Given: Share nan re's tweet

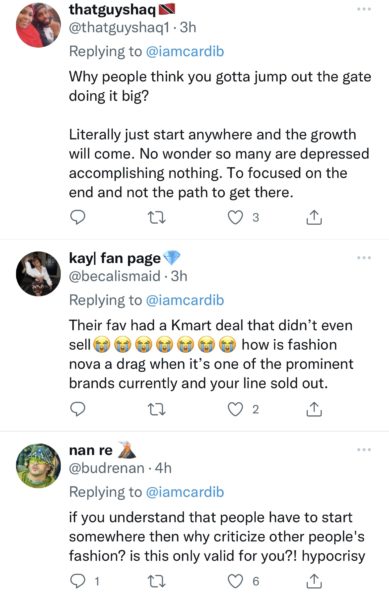Looking at the screenshot, I should pyautogui.click(x=314, y=581).
